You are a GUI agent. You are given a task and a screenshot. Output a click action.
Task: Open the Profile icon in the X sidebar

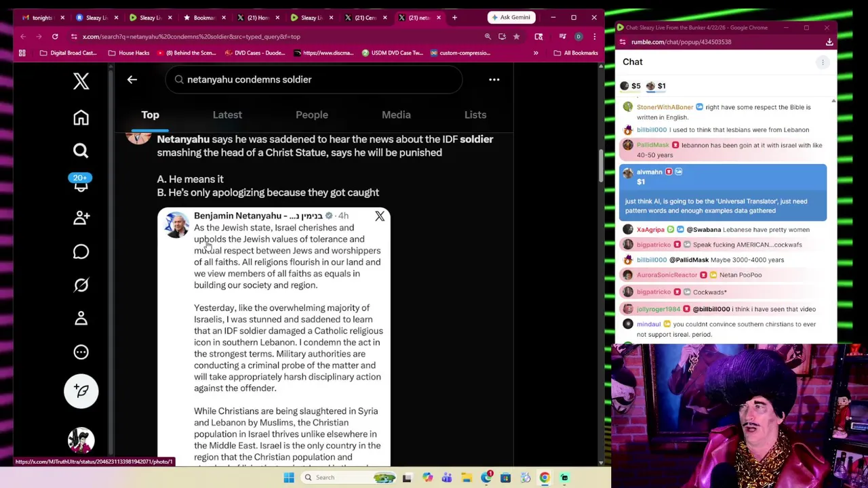click(x=81, y=318)
